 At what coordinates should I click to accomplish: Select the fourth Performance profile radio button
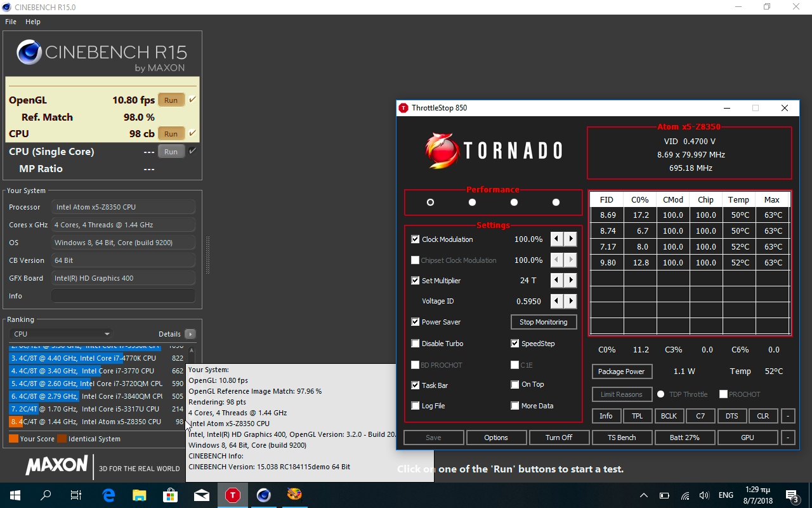[x=556, y=203]
